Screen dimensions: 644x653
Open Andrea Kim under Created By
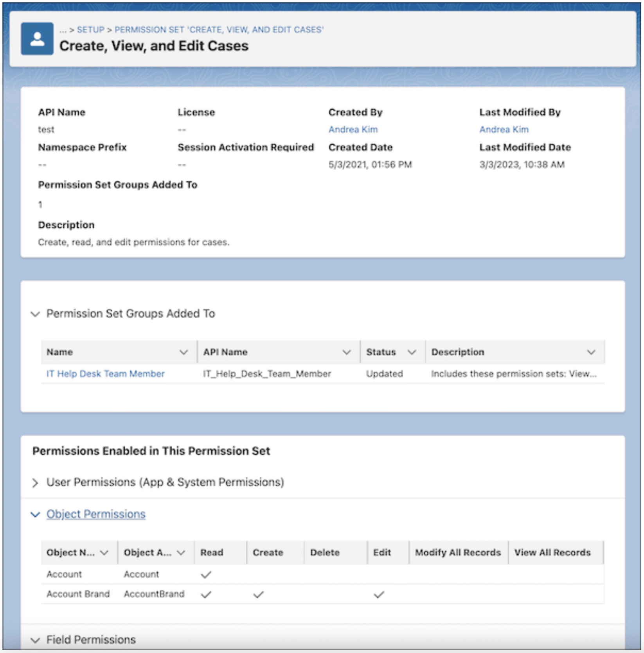point(353,129)
